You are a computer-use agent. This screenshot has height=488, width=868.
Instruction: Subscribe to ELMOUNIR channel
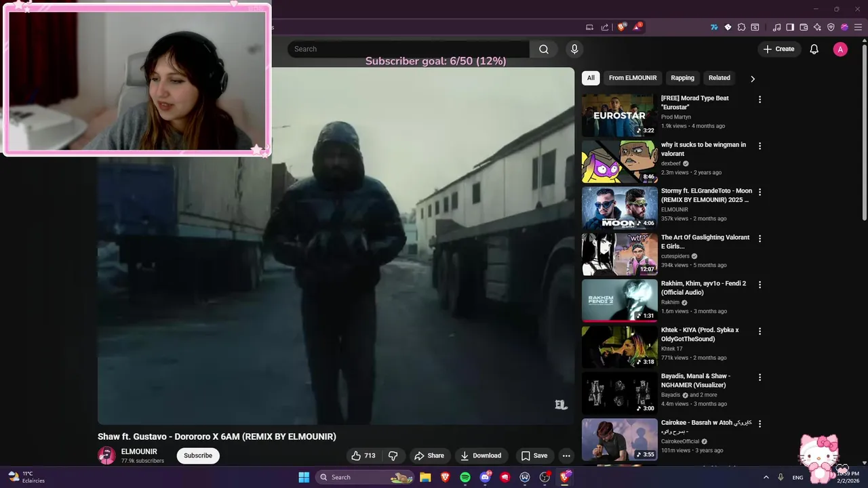(198, 455)
